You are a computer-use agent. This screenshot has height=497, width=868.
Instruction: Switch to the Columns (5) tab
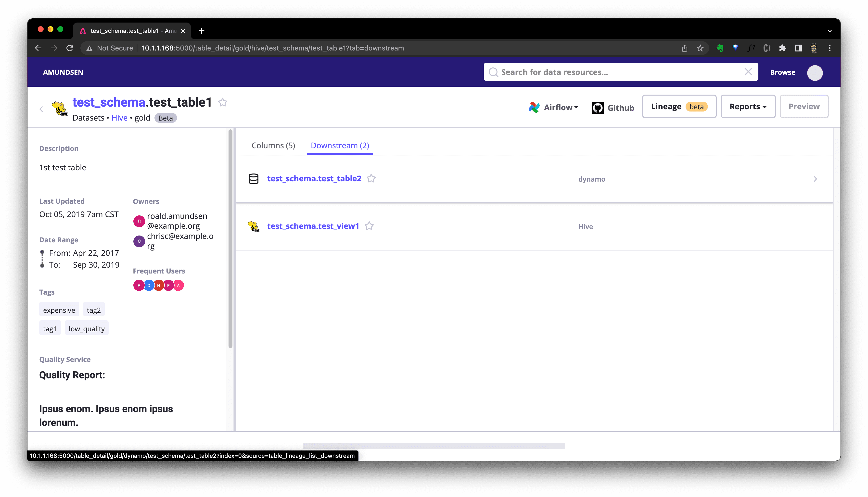point(273,145)
